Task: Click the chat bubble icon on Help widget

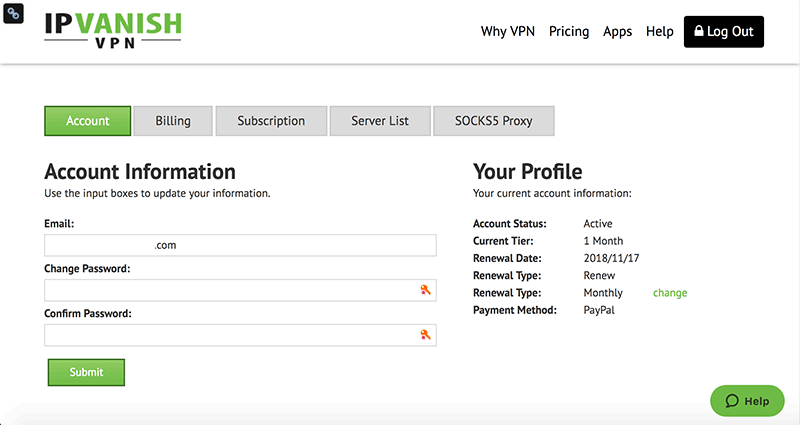Action: 732,401
